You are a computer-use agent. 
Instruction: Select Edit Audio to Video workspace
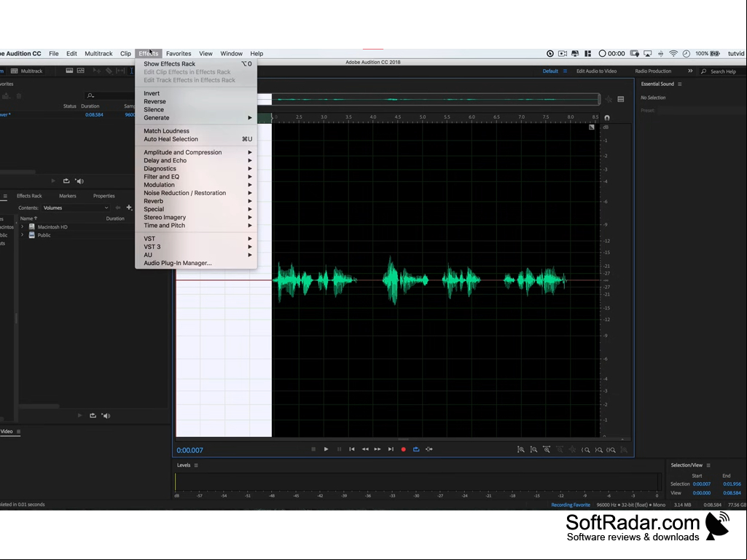(x=596, y=71)
